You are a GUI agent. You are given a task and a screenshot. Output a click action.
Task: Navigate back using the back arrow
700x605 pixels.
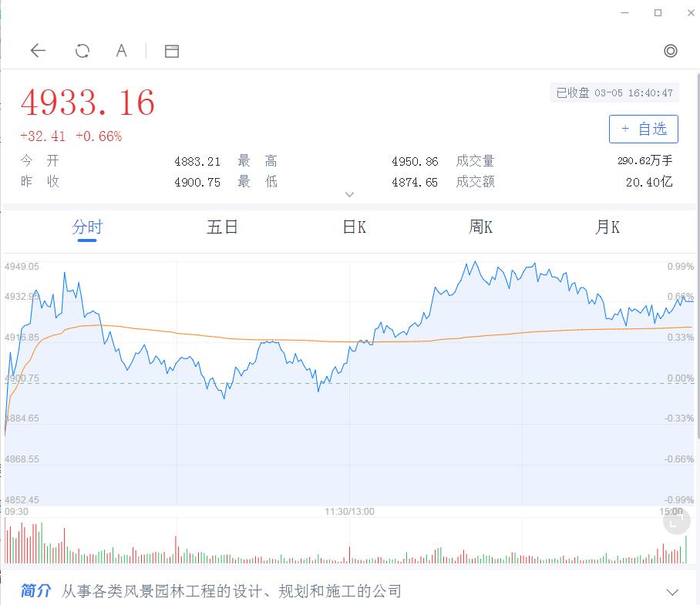coord(37,50)
